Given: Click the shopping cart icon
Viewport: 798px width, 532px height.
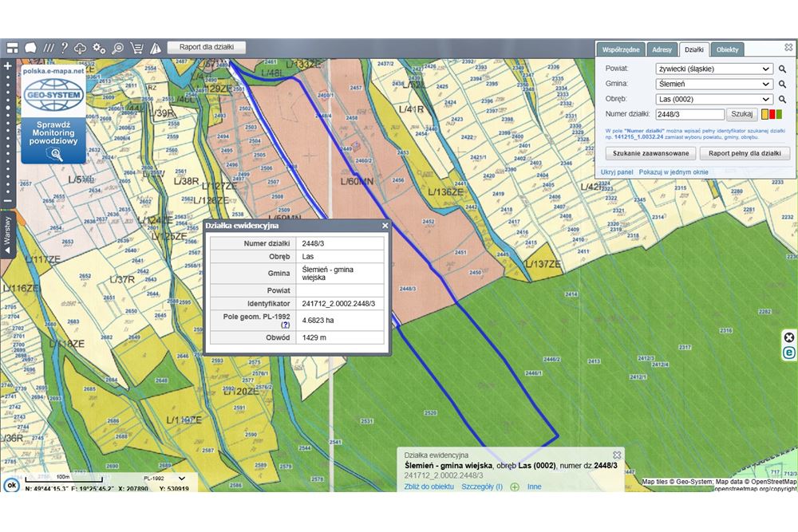Looking at the screenshot, I should (136, 48).
